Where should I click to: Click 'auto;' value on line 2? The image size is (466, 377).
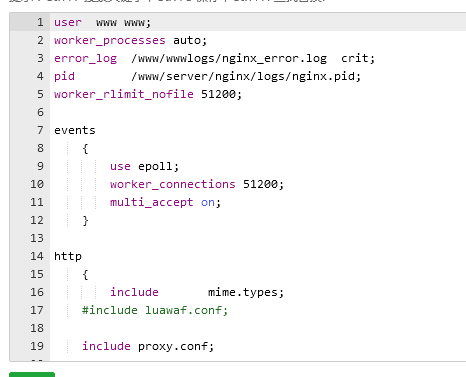(190, 40)
